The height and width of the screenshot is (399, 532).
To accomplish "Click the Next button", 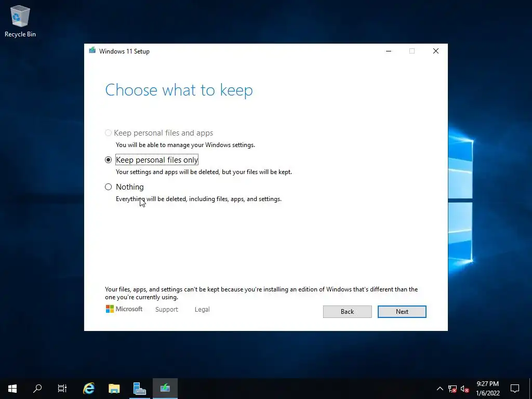I will [x=402, y=312].
